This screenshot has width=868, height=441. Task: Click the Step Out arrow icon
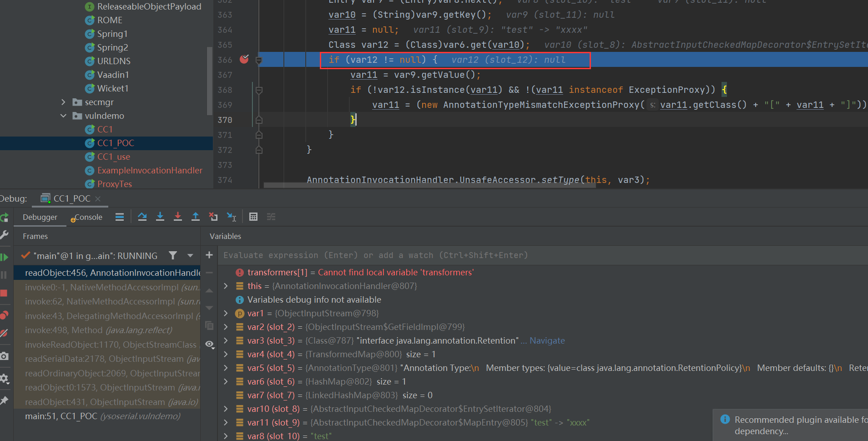click(196, 217)
